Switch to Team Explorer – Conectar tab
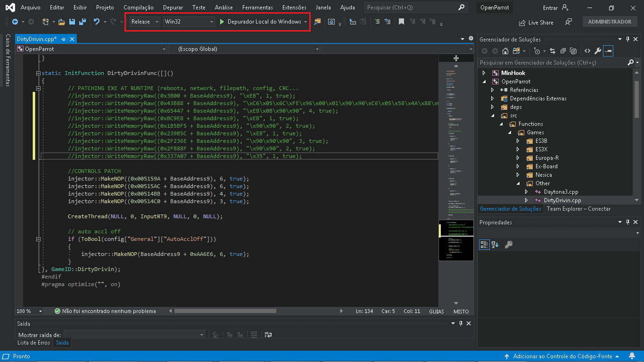The height and width of the screenshot is (362, 644). pyautogui.click(x=578, y=209)
